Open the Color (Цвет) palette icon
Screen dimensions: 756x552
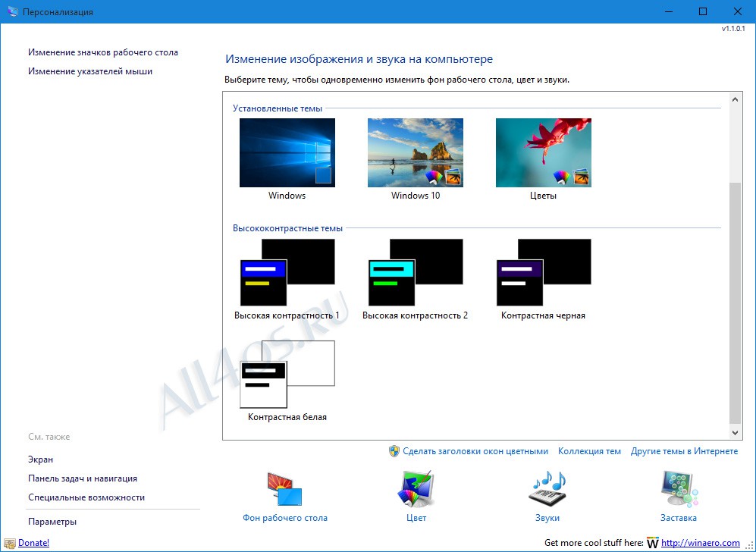416,490
